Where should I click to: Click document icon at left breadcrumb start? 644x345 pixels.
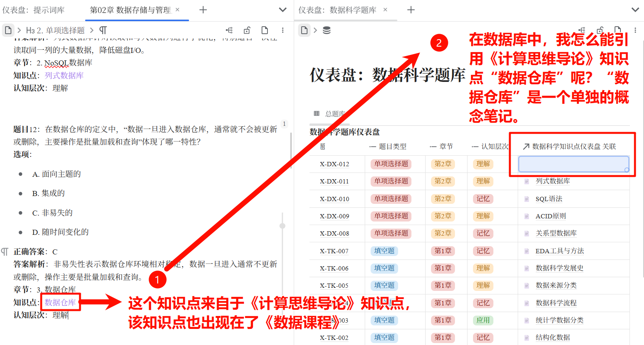click(x=8, y=30)
